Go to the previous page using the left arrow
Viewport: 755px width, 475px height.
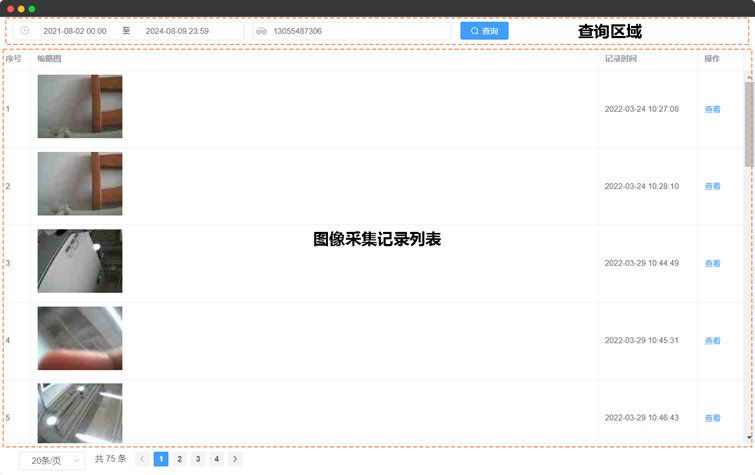pos(142,459)
